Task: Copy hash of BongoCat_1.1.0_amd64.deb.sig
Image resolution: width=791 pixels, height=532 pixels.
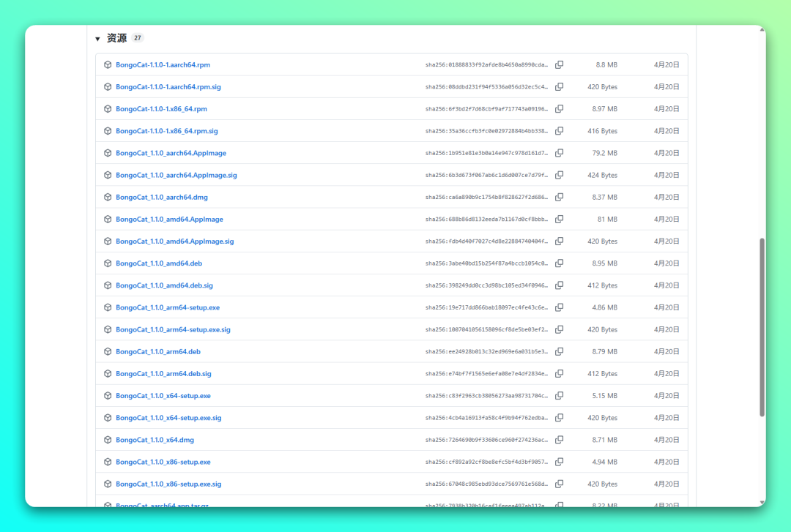Action: pyautogui.click(x=559, y=285)
